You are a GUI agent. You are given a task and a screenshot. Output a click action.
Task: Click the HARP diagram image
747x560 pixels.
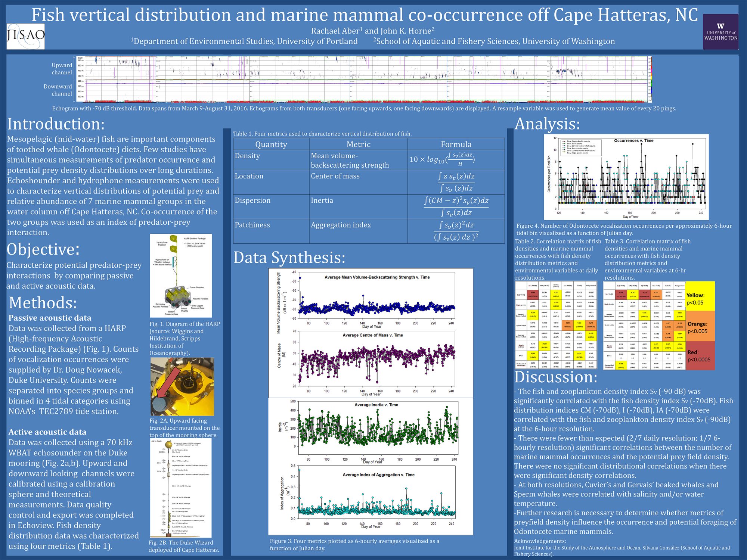pyautogui.click(x=181, y=276)
